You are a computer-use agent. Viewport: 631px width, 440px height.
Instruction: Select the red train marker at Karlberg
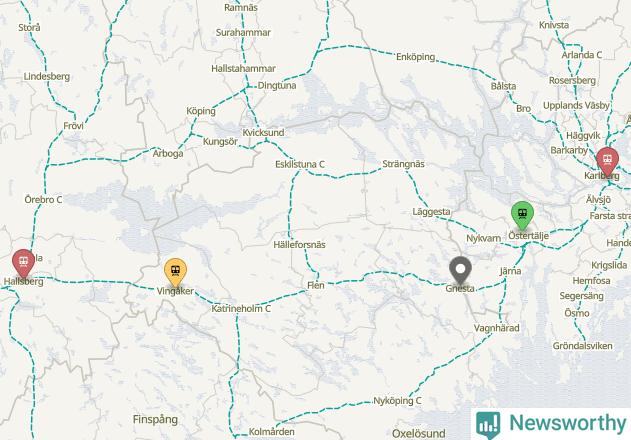click(x=607, y=161)
